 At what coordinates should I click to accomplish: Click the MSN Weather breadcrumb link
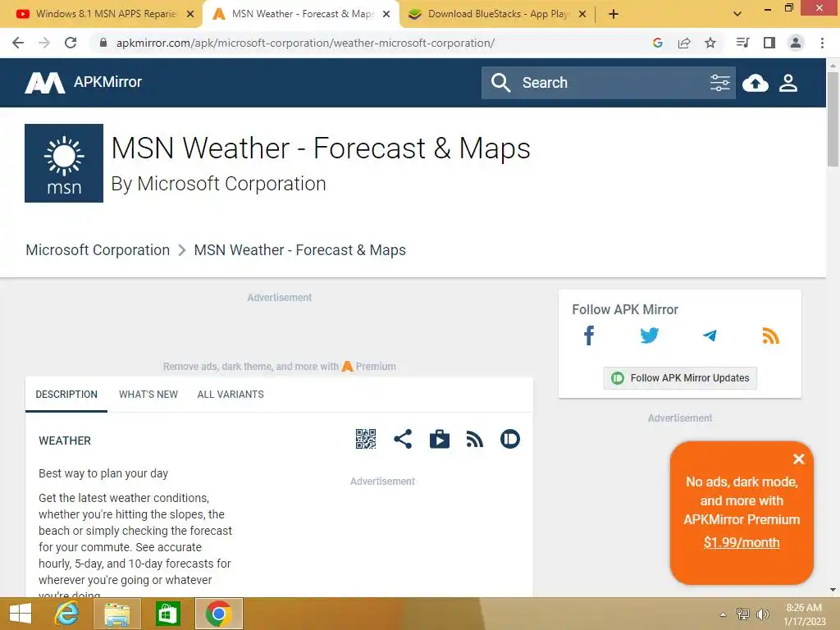pos(299,250)
